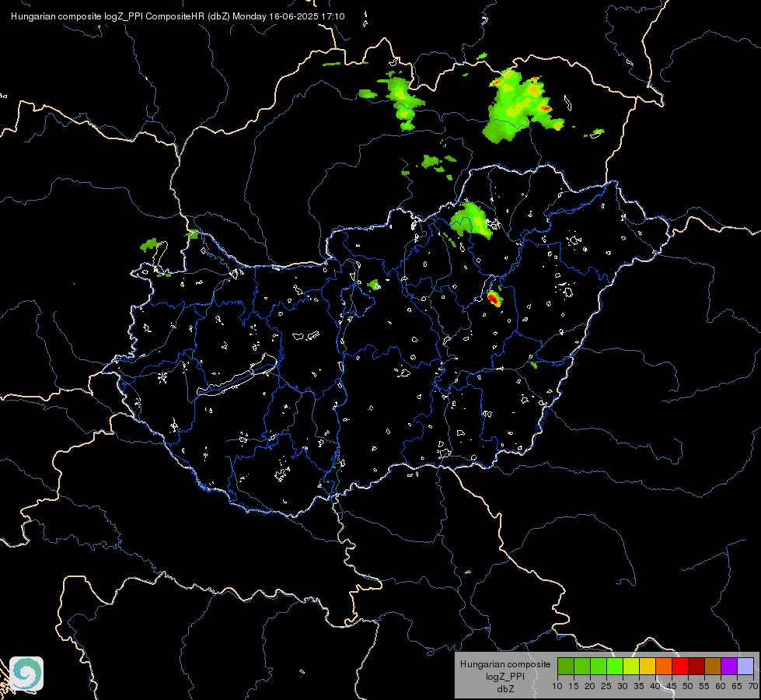Image resolution: width=761 pixels, height=700 pixels.
Task: Click the 65–70 dBZ lavender legend swatch
Action: [745, 666]
